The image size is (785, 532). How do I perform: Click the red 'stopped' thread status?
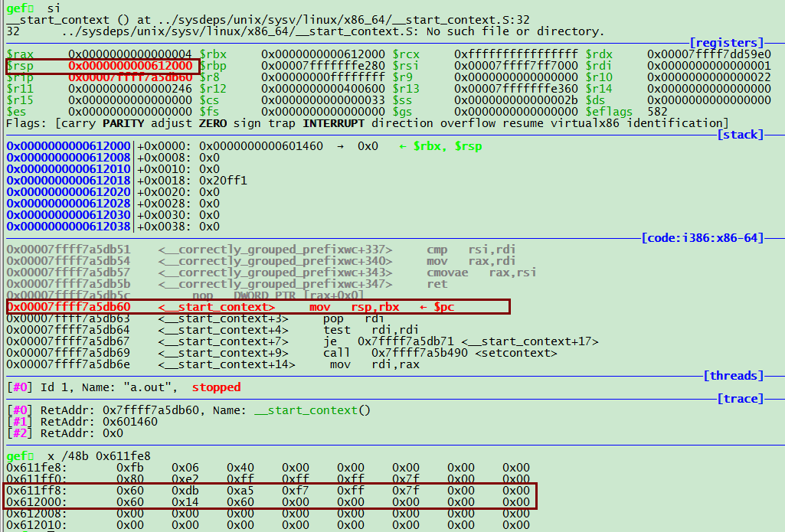216,387
